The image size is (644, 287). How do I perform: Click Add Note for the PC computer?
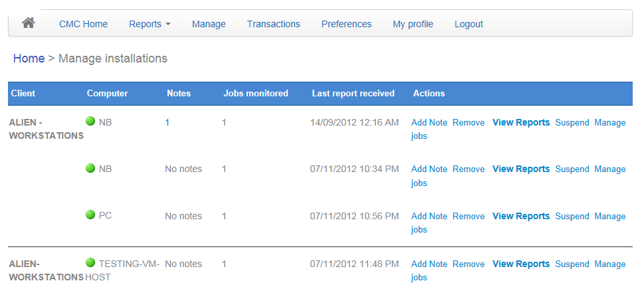click(429, 216)
